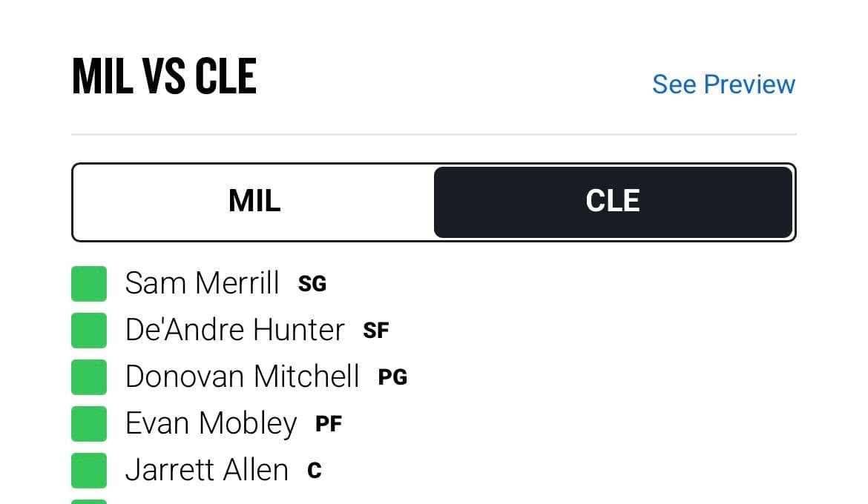This screenshot has width=868, height=504.
Task: Open the See Preview link
Action: (x=723, y=84)
